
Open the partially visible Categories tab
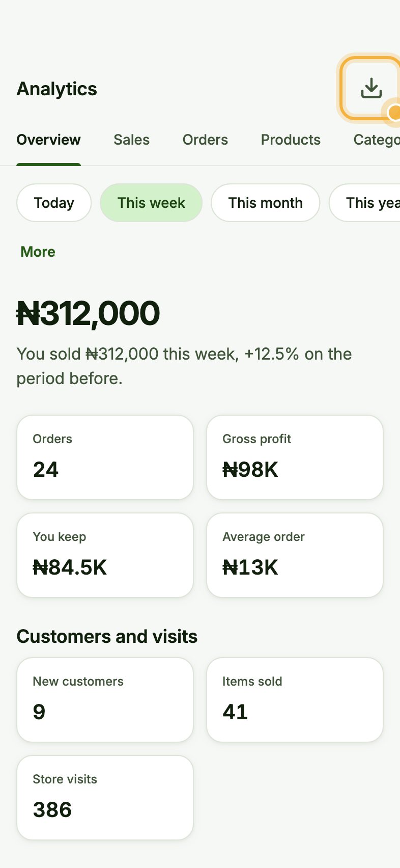click(x=377, y=140)
